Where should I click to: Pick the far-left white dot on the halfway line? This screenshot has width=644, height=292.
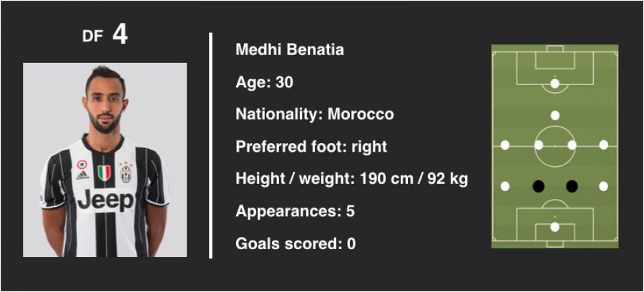pyautogui.click(x=505, y=145)
